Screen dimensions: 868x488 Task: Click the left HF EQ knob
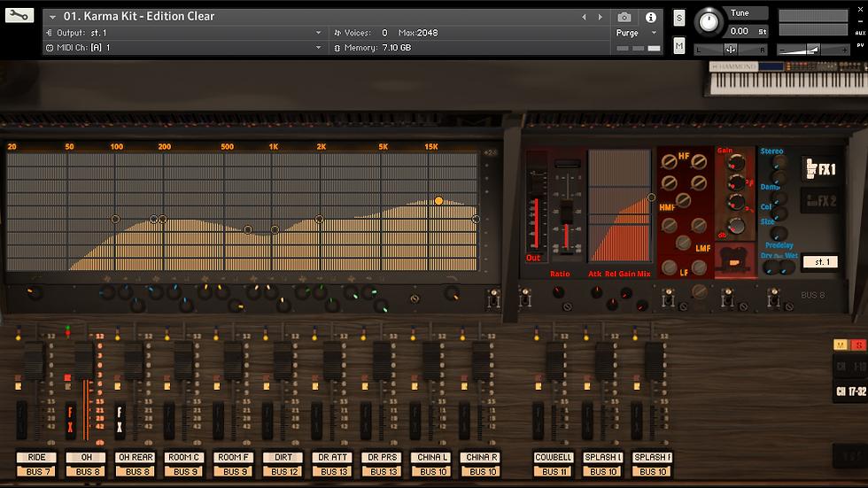(669, 161)
